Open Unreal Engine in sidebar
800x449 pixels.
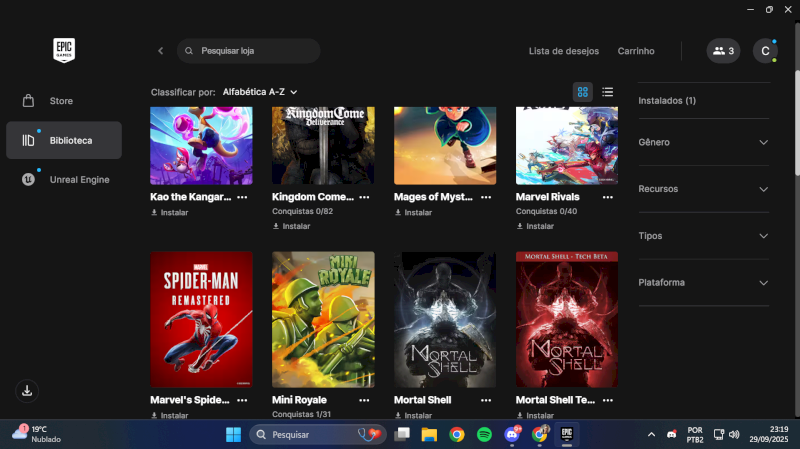pyautogui.click(x=79, y=180)
